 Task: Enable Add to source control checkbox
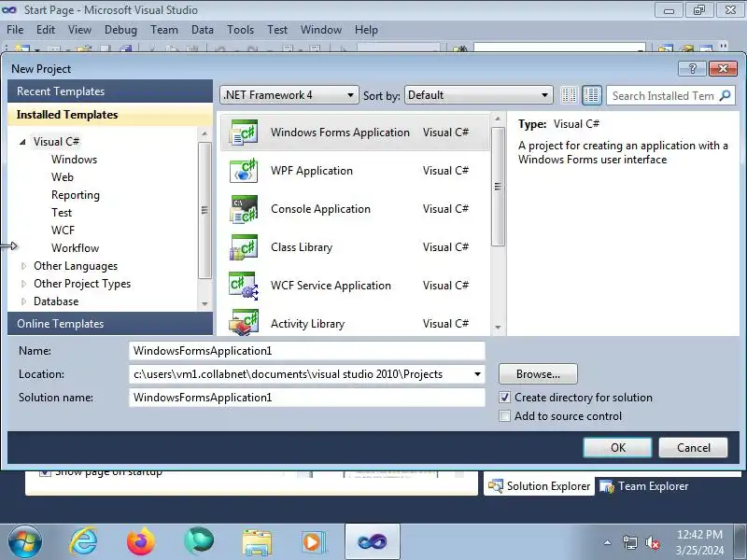pos(504,415)
